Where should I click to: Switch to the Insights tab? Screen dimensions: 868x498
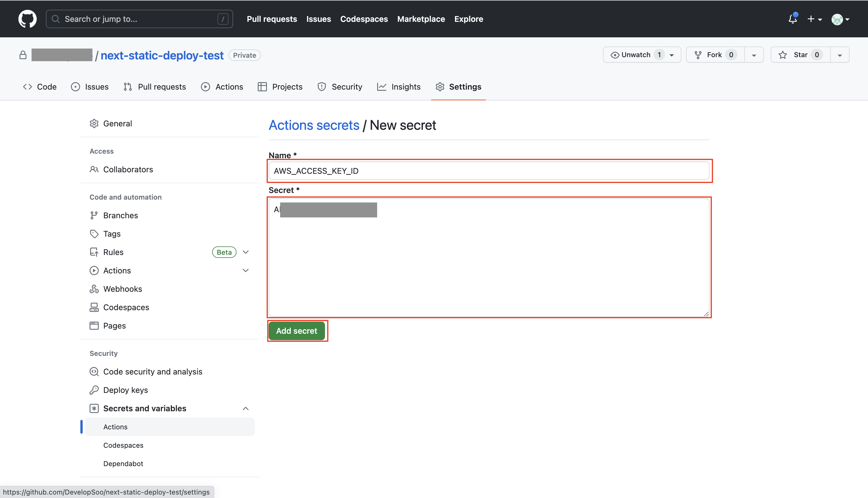point(399,87)
